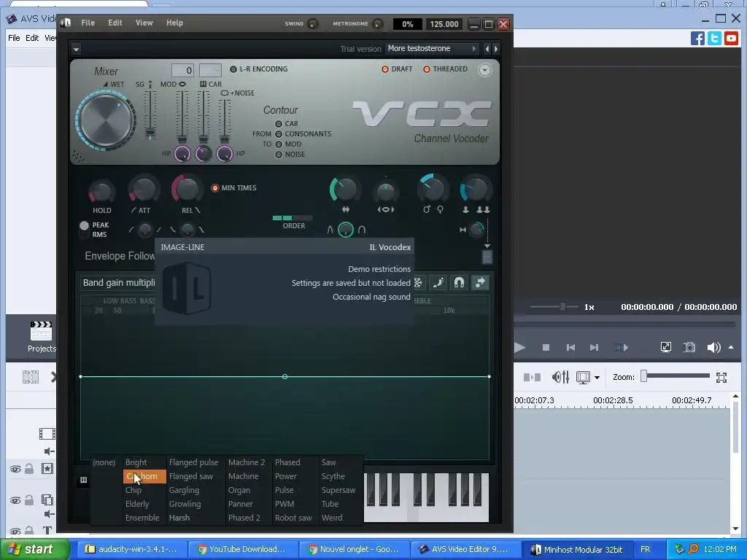The height and width of the screenshot is (560, 747).
Task: Click Stop in AVS preview
Action: point(546,348)
